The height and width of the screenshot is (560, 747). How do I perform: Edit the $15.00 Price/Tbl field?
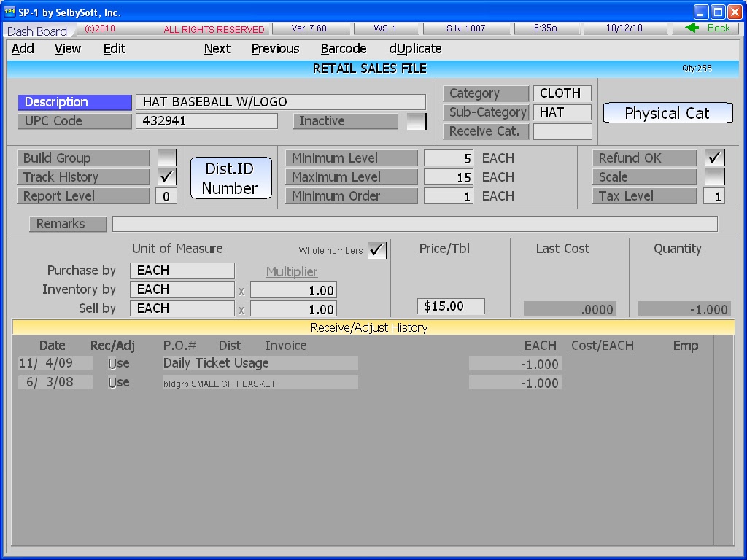pyautogui.click(x=450, y=306)
